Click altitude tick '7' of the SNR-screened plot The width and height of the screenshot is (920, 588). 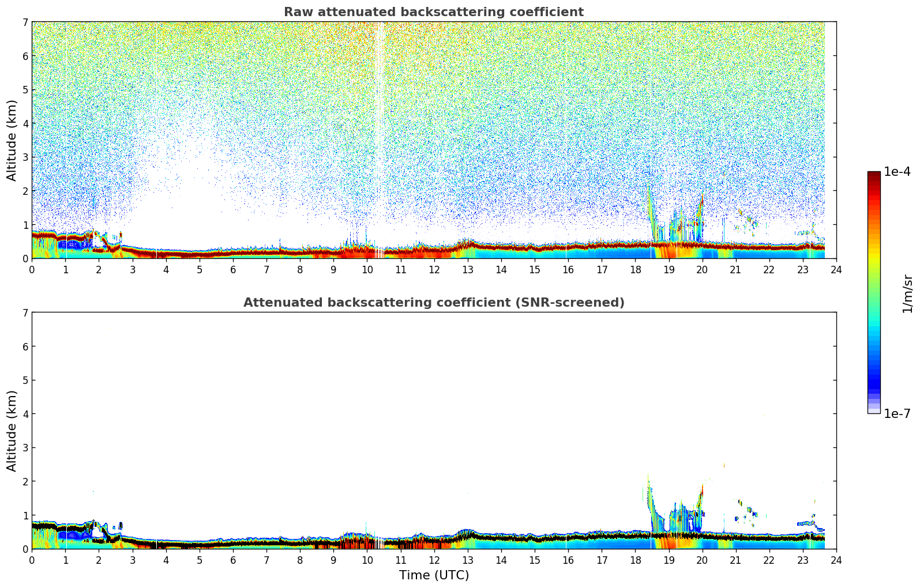pyautogui.click(x=25, y=312)
